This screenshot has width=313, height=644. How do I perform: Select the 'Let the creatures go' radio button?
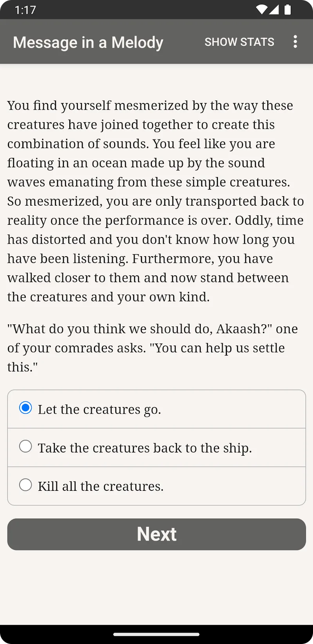pos(25,408)
